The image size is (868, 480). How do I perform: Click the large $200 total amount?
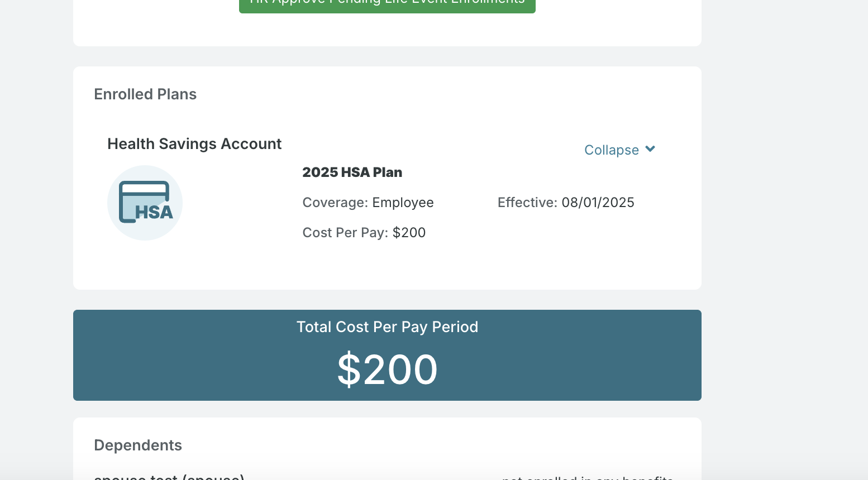coord(387,369)
